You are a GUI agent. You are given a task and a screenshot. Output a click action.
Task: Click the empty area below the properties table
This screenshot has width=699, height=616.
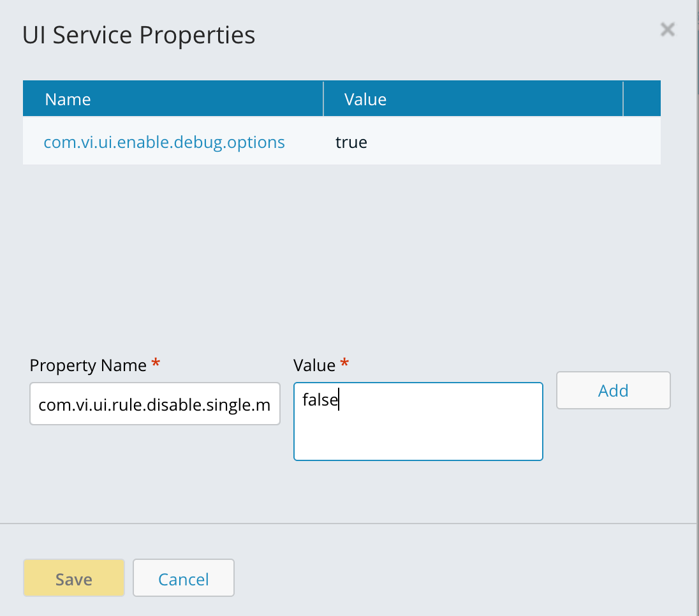point(341,242)
